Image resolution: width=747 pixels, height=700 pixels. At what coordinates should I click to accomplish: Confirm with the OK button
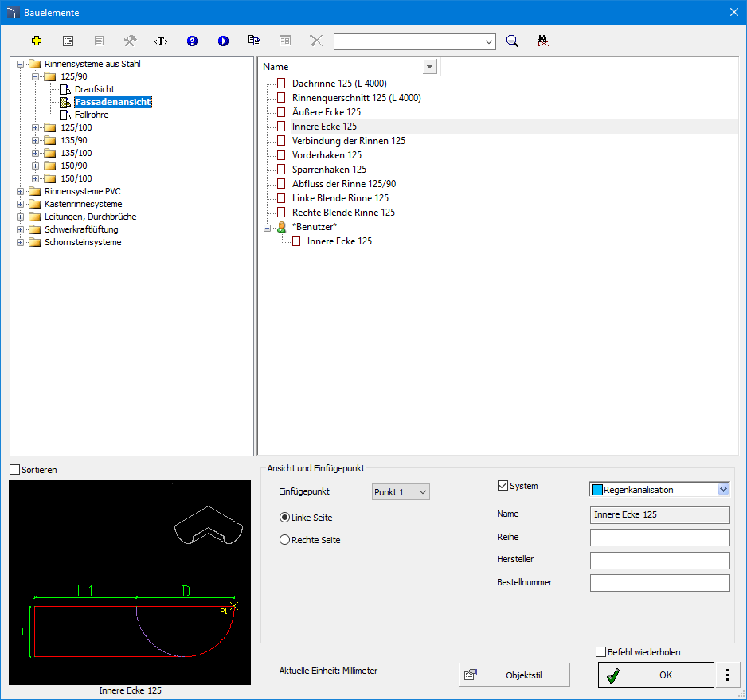655,675
